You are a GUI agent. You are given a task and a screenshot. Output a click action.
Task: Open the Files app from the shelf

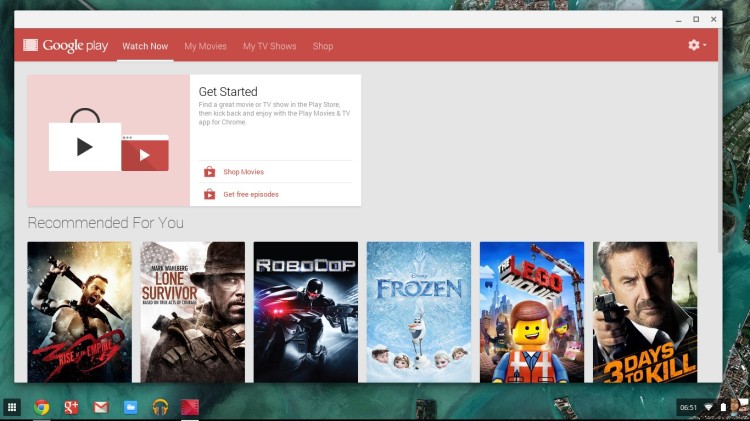(x=131, y=407)
